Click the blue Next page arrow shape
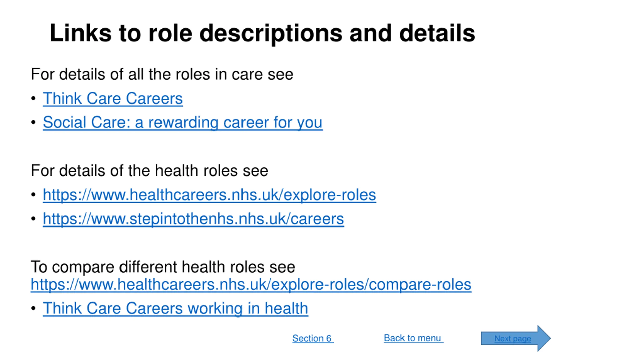 tap(516, 338)
